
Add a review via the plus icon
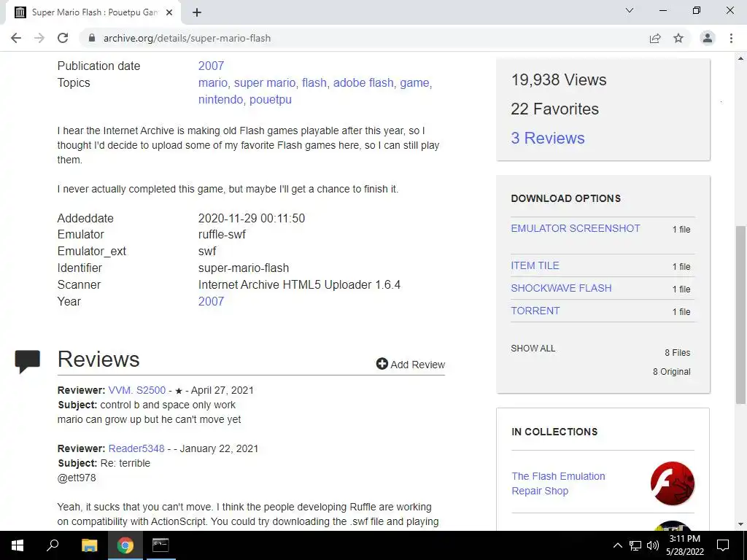[382, 364]
